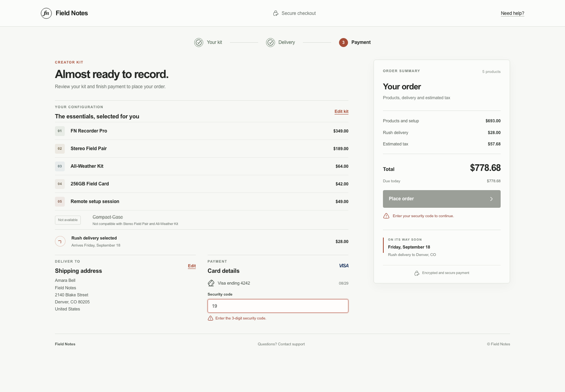The width and height of the screenshot is (565, 392).
Task: Click the Not available badge for Compact Case
Action: click(68, 220)
